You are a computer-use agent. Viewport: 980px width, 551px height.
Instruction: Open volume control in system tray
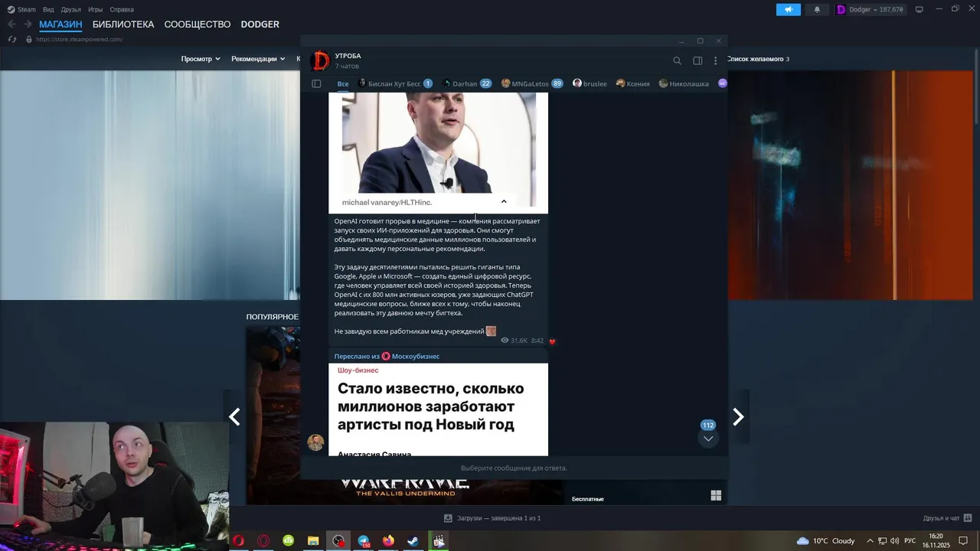(894, 540)
